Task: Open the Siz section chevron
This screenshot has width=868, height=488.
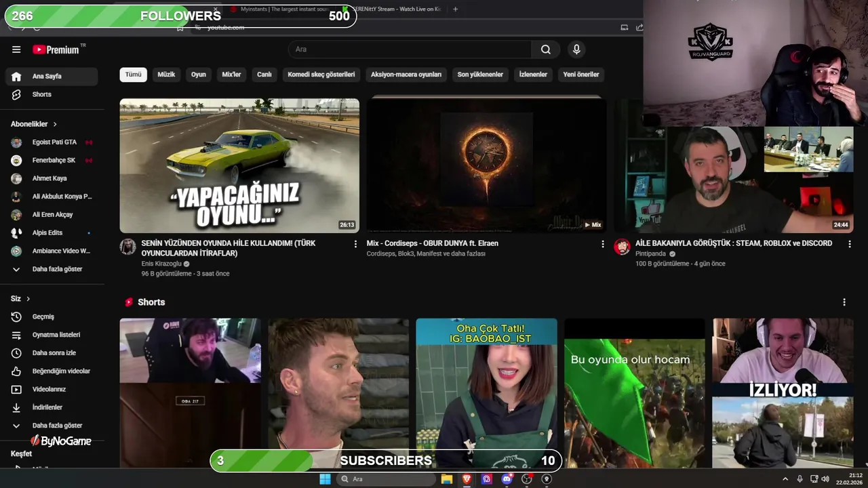Action: point(28,299)
